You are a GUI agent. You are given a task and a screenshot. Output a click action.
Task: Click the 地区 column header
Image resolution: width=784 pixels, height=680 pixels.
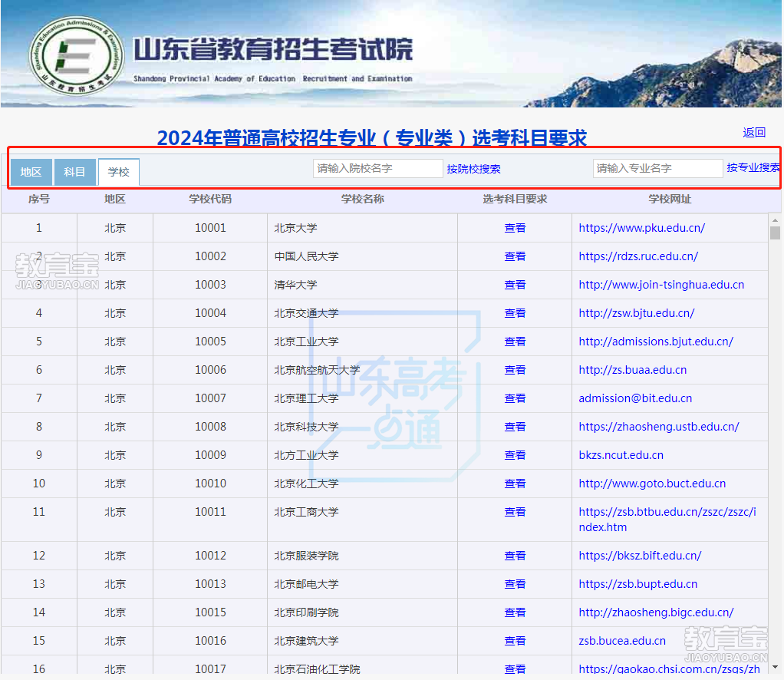click(115, 199)
